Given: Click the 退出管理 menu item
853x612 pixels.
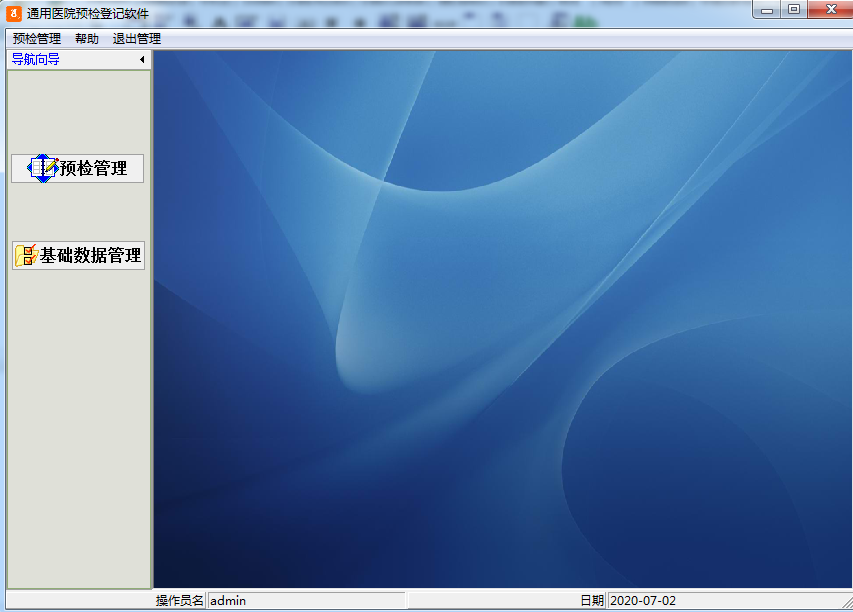Looking at the screenshot, I should [x=137, y=39].
